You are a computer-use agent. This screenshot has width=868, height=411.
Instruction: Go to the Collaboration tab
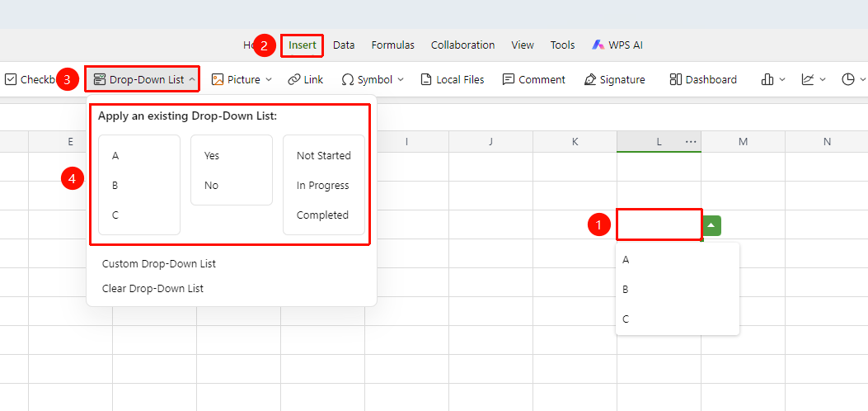point(462,45)
